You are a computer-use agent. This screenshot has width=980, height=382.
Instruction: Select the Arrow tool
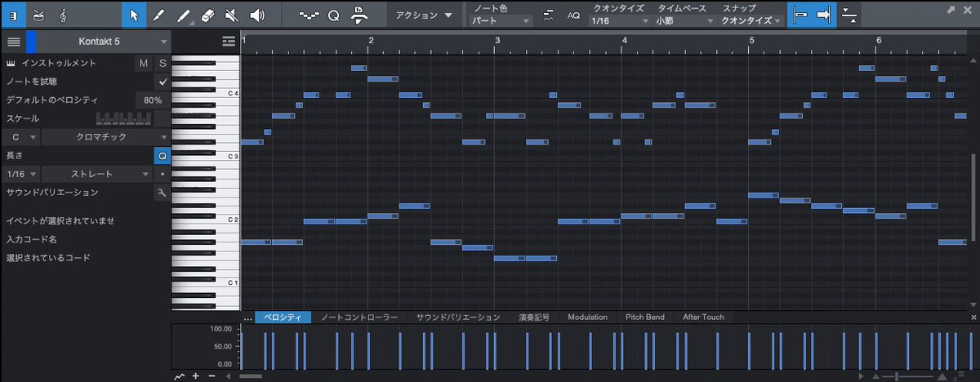[135, 15]
